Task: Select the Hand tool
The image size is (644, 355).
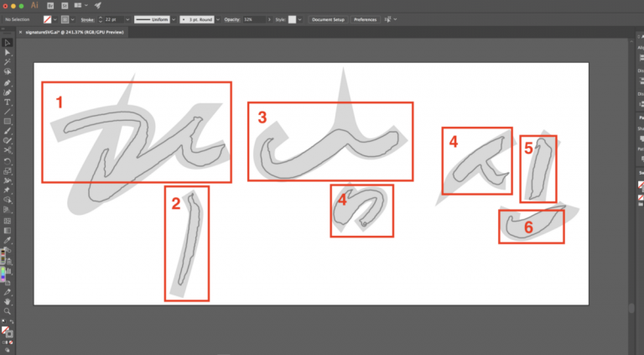Action: 8,300
